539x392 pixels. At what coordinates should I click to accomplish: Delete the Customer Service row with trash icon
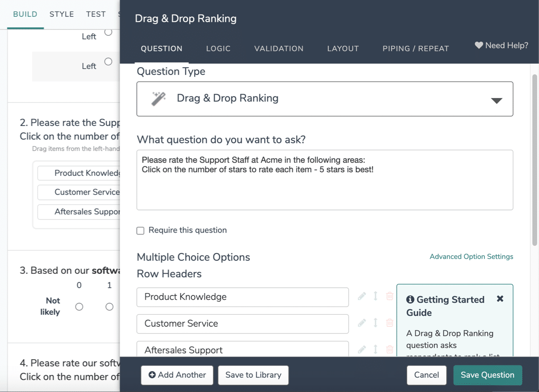(389, 323)
